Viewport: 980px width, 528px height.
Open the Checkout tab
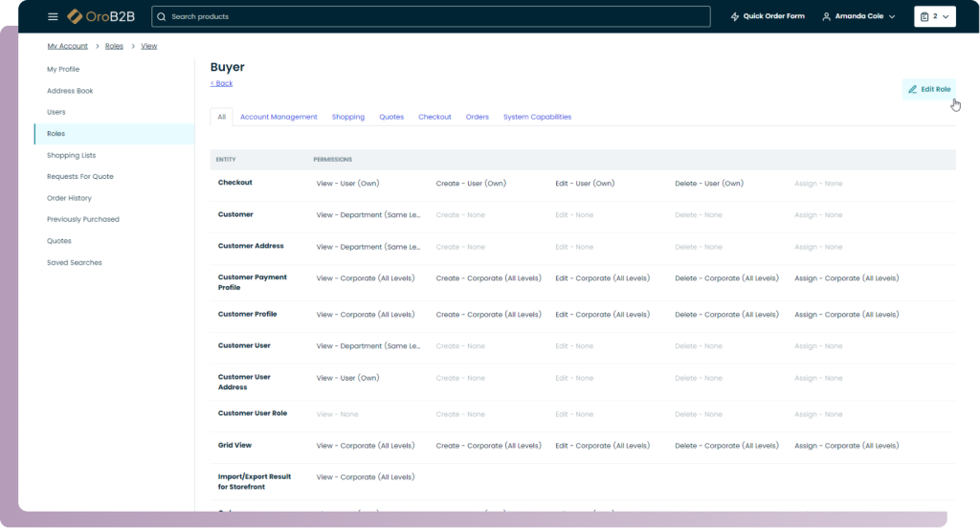tap(434, 117)
